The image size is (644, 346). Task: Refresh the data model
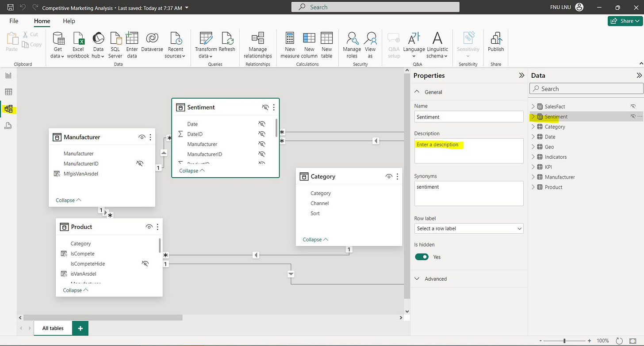coord(227,42)
